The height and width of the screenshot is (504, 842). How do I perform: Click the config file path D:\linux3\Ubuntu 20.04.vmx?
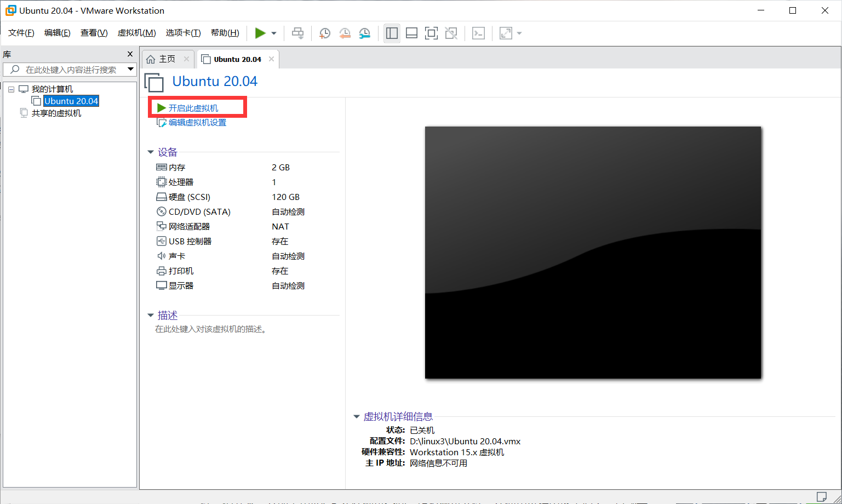465,441
